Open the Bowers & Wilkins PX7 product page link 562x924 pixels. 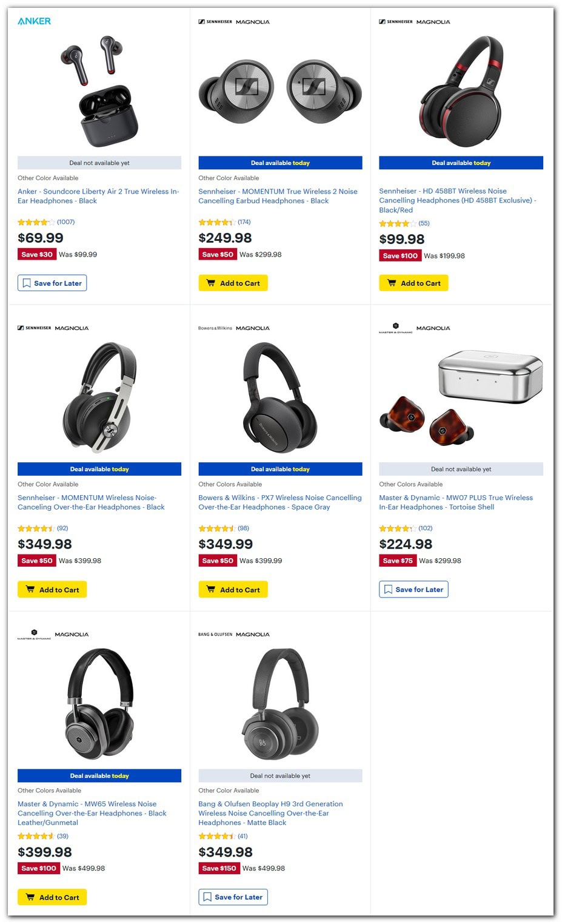279,502
